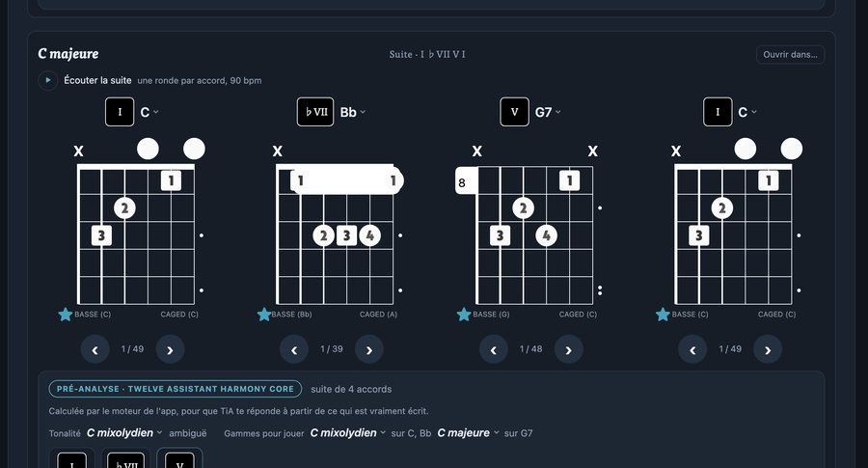Click 'une ronde par accord, 90 bpm' text

click(x=200, y=80)
